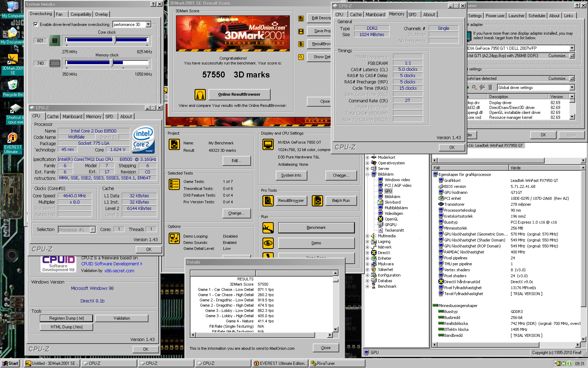Screen dimensions: 588x368
Task: Expand the Moderkort tree node in EVEREST
Action: pyautogui.click(x=367, y=157)
